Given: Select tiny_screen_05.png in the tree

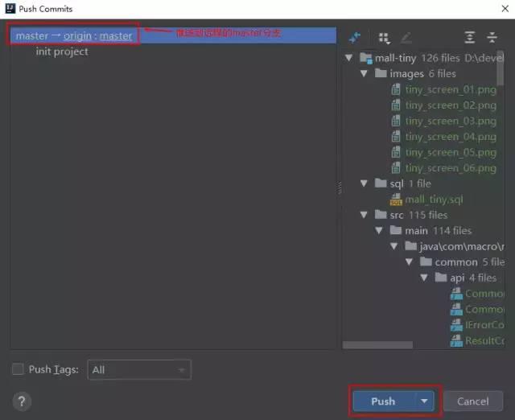Looking at the screenshot, I should click(x=451, y=152).
